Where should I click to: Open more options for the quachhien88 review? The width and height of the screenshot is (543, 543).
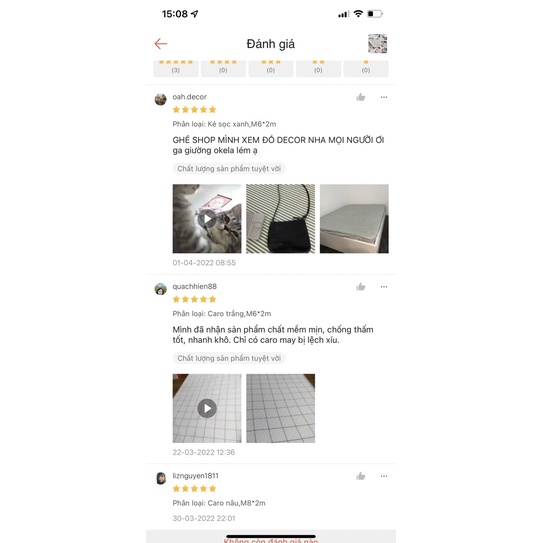[384, 287]
